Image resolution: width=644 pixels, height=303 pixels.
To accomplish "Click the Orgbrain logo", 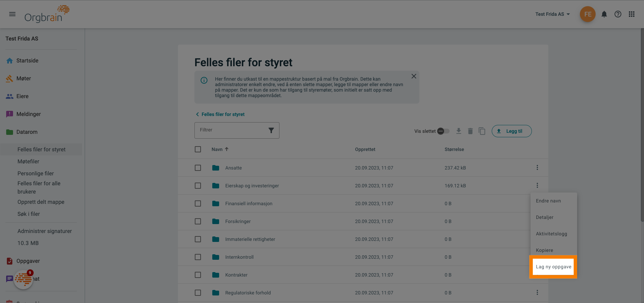I will pyautogui.click(x=47, y=14).
